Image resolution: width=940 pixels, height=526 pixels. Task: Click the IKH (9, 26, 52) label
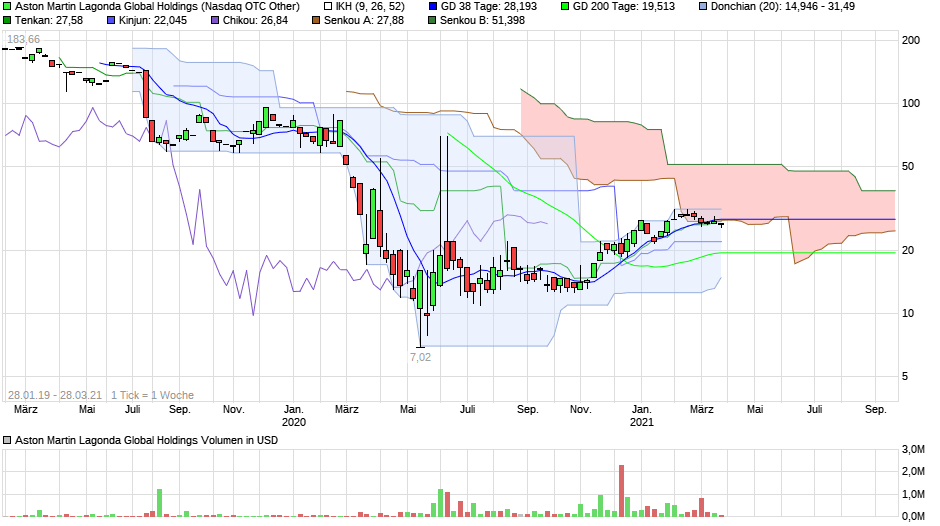click(x=370, y=7)
